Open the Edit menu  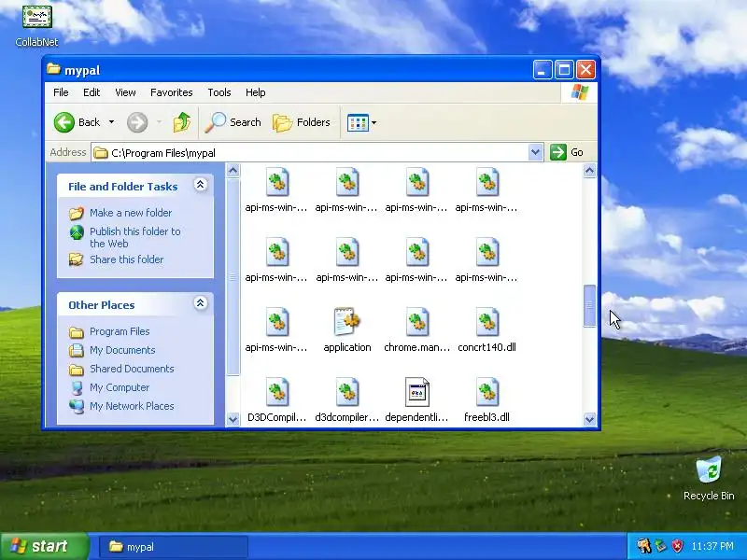92,92
